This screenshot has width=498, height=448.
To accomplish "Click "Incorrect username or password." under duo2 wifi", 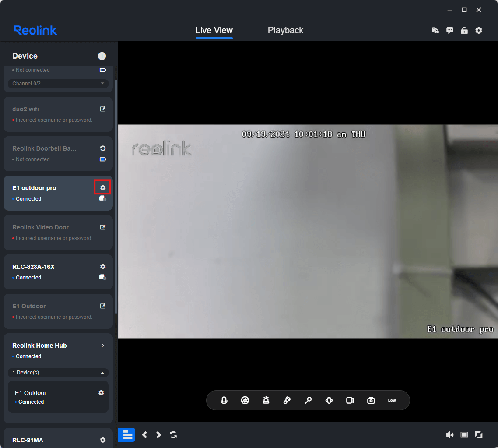I will (54, 120).
